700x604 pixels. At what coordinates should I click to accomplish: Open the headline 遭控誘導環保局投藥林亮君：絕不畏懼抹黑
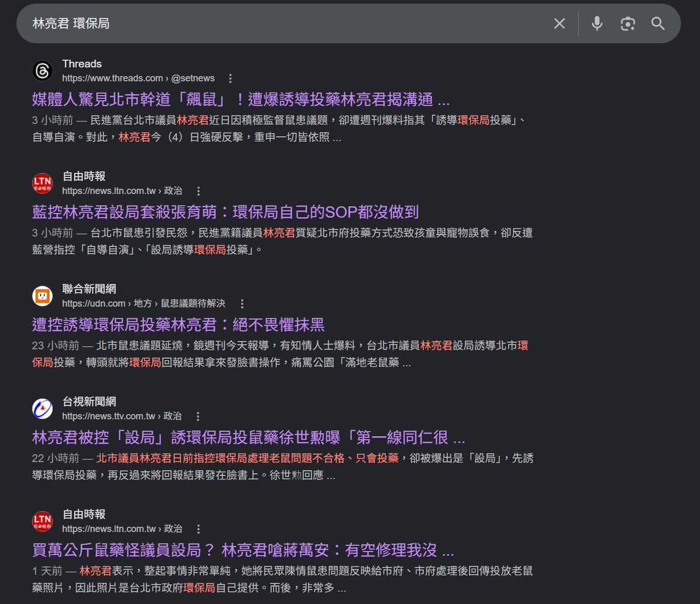pos(178,324)
